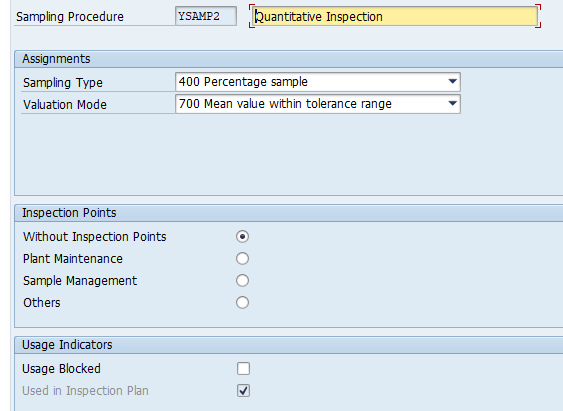The image size is (563, 411).
Task: Select the Plant Maintenance radio button
Action: tap(242, 258)
